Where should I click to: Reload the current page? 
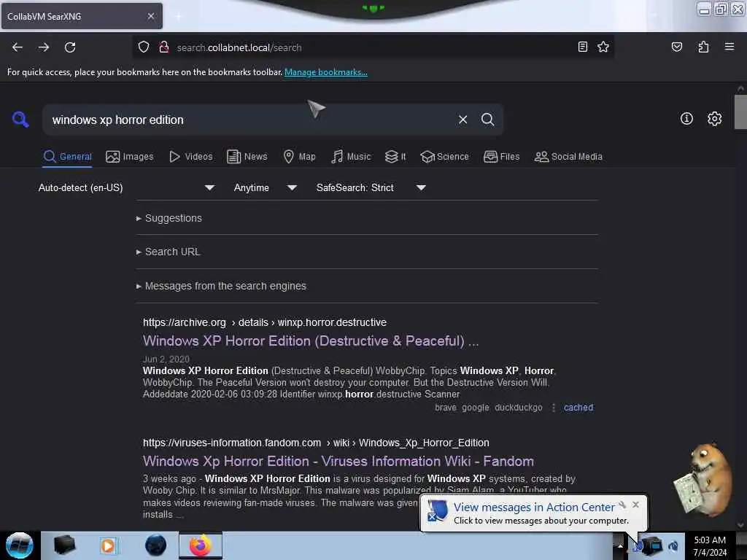70,47
